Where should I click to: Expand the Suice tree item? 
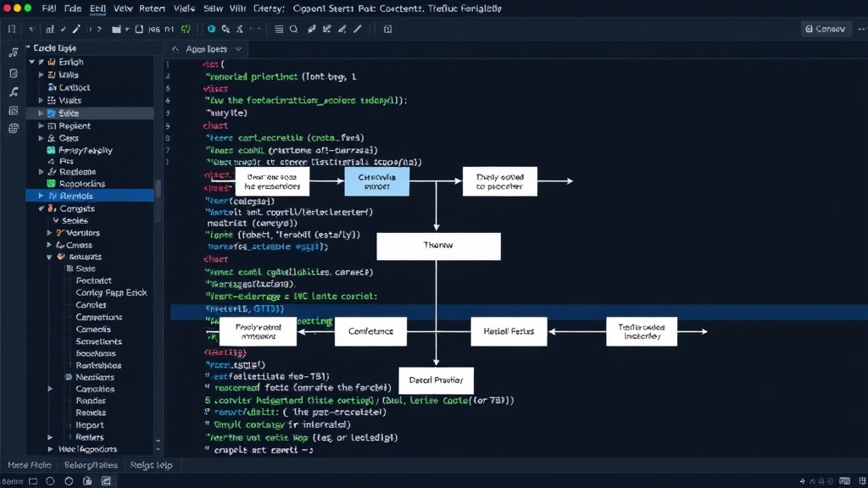(x=41, y=114)
